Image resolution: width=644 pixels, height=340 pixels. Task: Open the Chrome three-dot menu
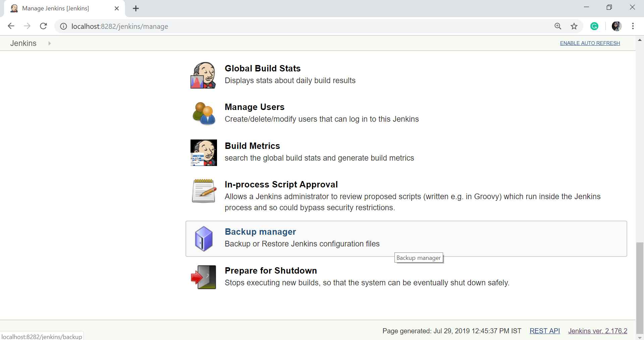click(633, 26)
